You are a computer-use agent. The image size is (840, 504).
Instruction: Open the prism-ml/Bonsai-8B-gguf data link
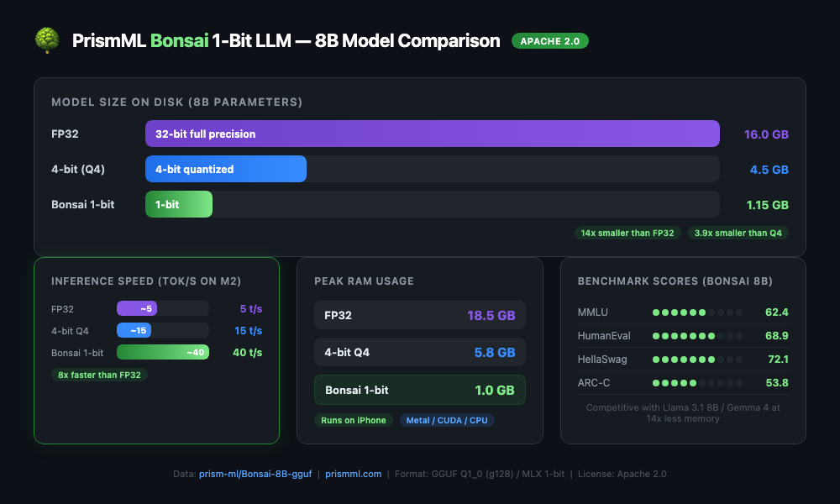(255, 474)
